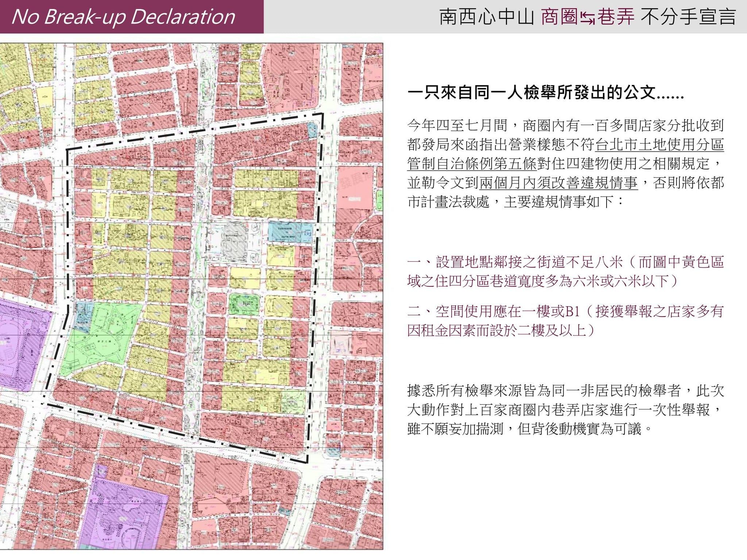Click the "No Break-up Declaration" banner title

pyautogui.click(x=123, y=17)
